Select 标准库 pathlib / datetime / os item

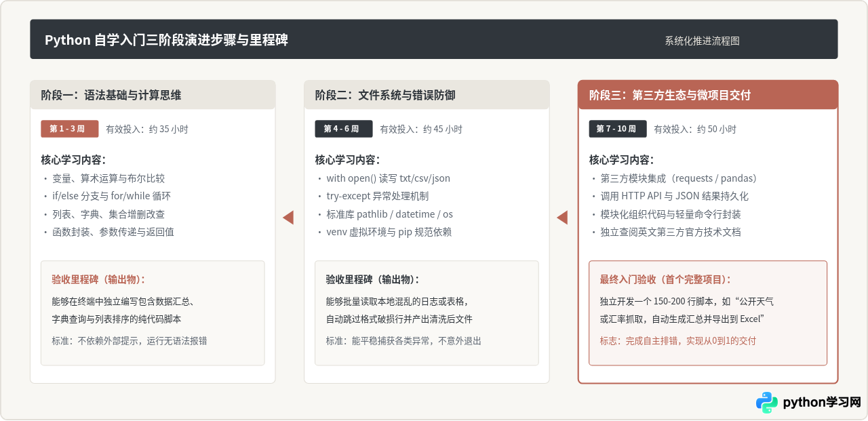(x=390, y=214)
